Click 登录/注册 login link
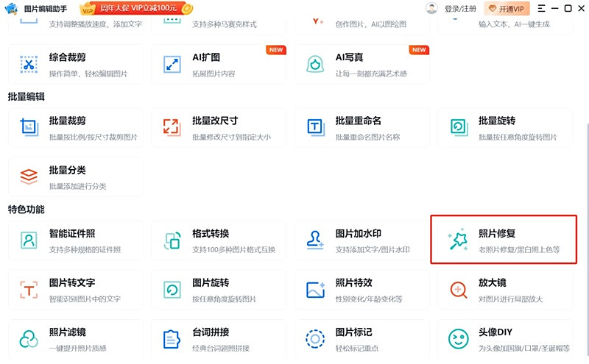Image resolution: width=589 pixels, height=364 pixels. [460, 9]
